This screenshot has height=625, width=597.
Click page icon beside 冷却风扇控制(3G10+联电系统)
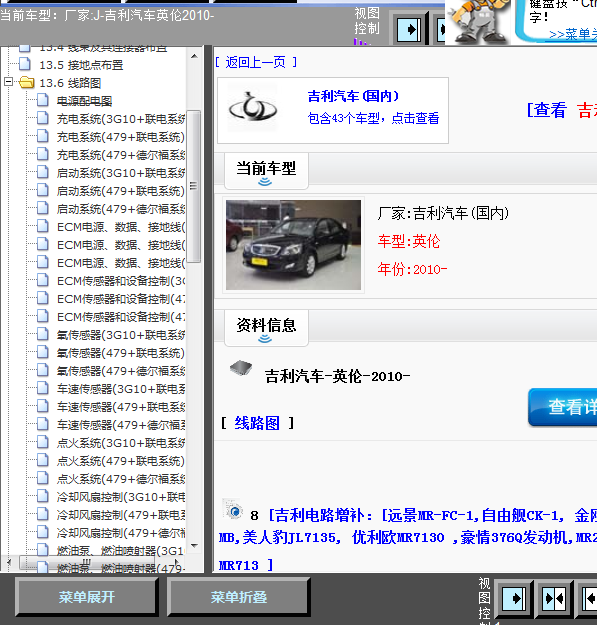[43, 497]
